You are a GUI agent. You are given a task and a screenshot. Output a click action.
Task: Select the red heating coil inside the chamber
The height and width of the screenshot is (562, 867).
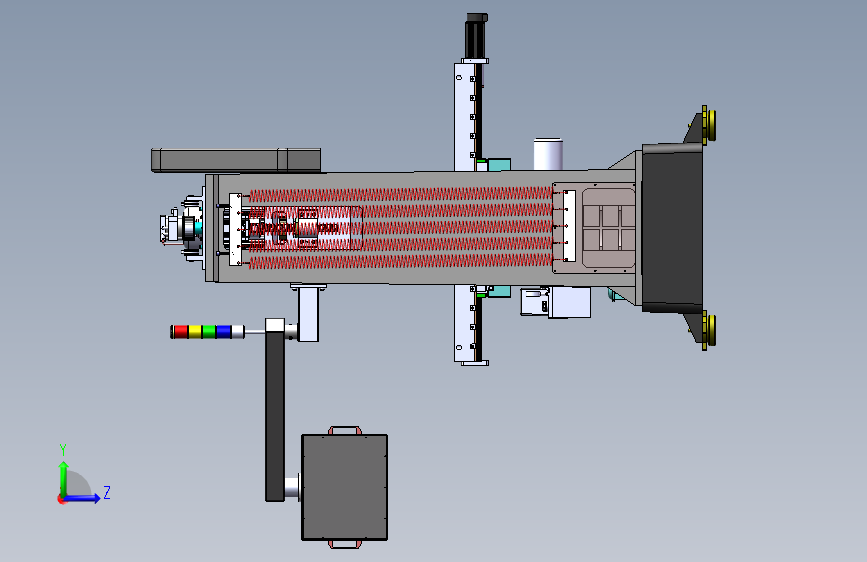(x=401, y=227)
